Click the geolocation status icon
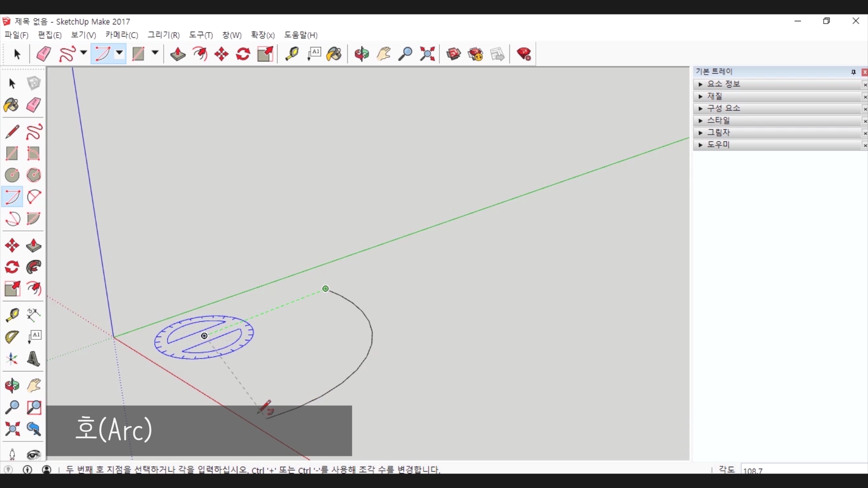Image resolution: width=868 pixels, height=488 pixels. [9, 469]
